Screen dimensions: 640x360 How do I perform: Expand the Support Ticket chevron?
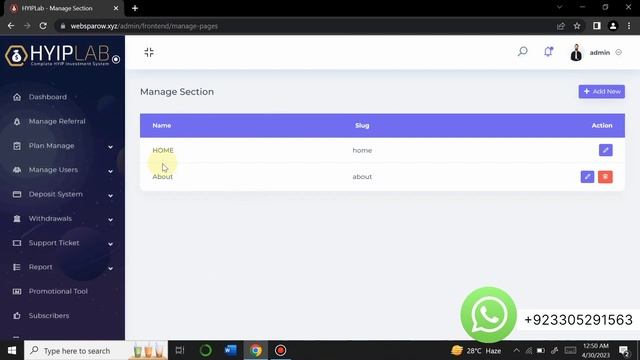[x=110, y=244]
